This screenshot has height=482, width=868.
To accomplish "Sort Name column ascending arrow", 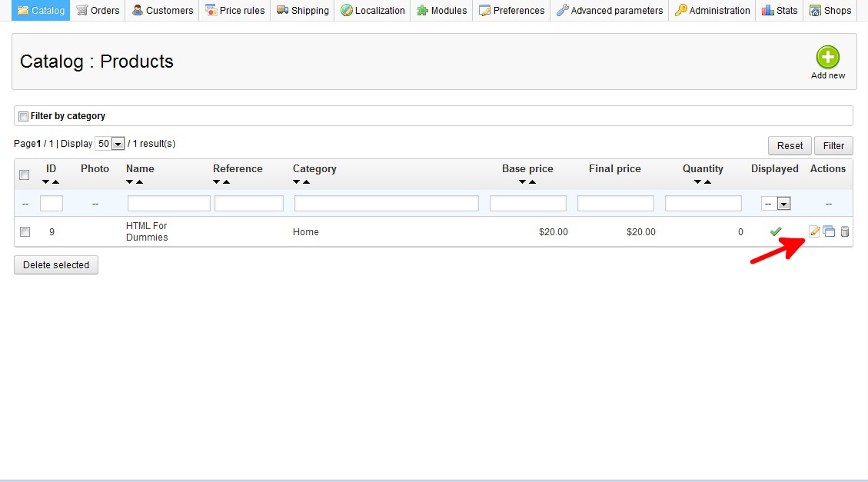I will pyautogui.click(x=139, y=182).
